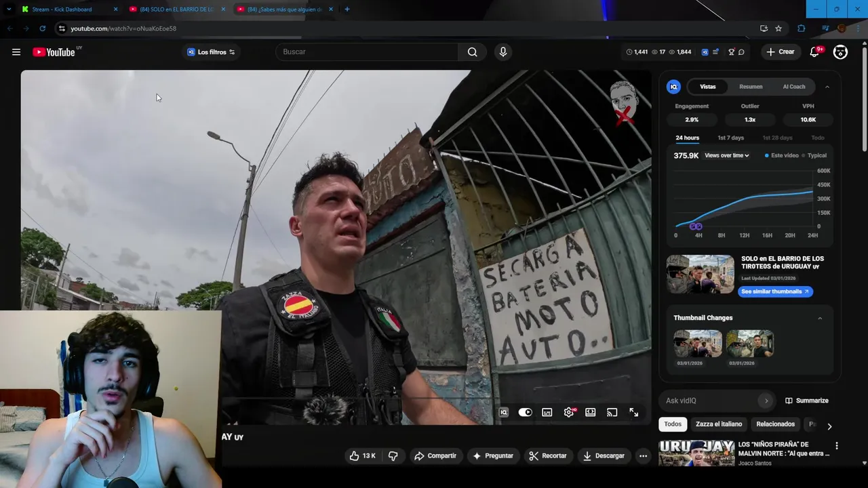Open the vidIQ chat bubble icon

(x=741, y=52)
